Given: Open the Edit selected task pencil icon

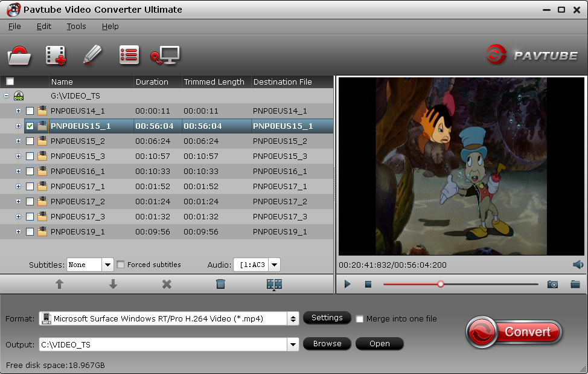Looking at the screenshot, I should (x=92, y=55).
